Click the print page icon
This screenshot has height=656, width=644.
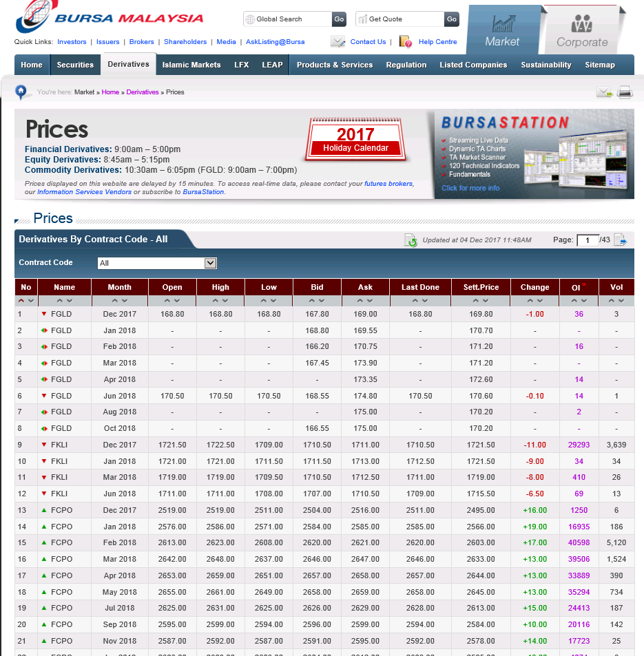click(x=625, y=92)
